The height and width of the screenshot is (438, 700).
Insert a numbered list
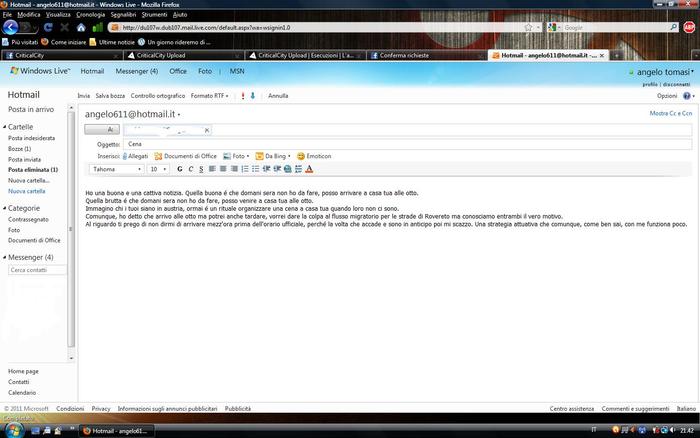coord(245,169)
